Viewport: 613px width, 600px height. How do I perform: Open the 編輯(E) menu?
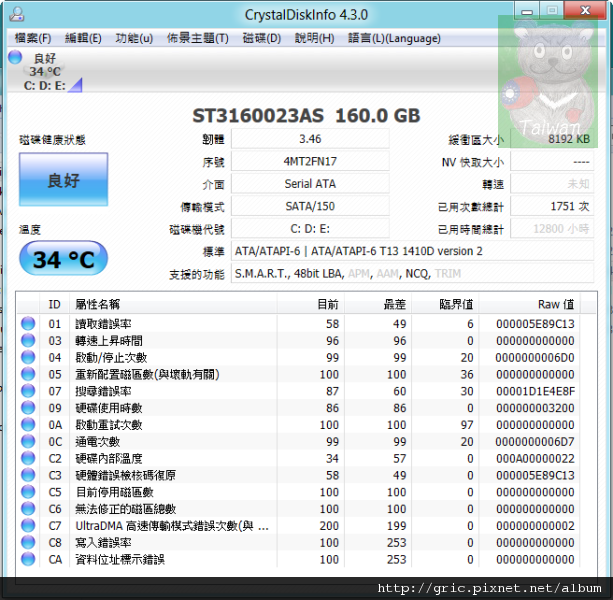[83, 38]
